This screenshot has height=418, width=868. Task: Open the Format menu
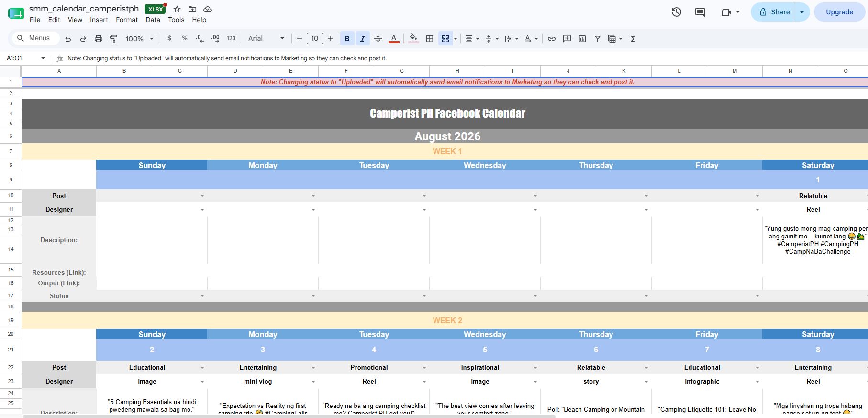click(x=127, y=20)
